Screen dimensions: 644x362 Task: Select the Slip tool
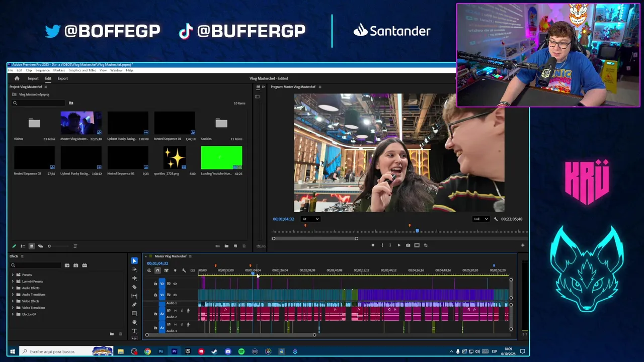point(134,296)
